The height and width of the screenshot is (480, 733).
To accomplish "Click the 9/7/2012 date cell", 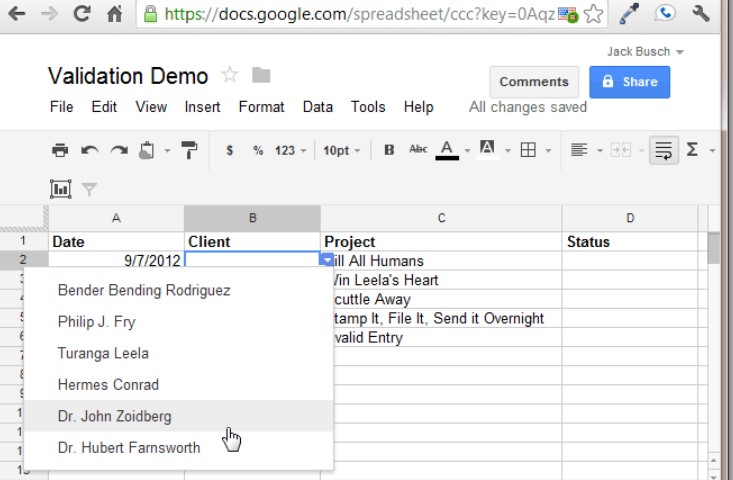I will click(x=116, y=260).
